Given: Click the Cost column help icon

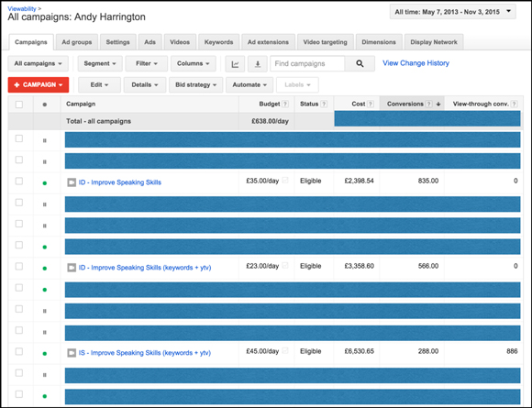Looking at the screenshot, I should (x=371, y=105).
